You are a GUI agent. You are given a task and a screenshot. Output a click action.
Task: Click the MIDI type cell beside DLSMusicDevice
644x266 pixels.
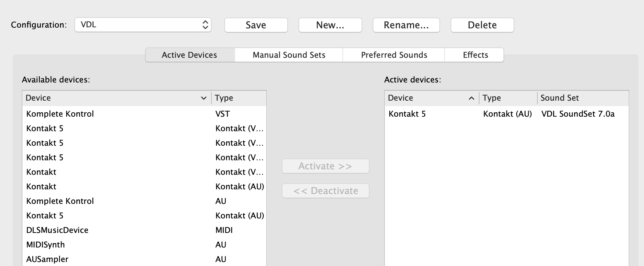tap(224, 230)
